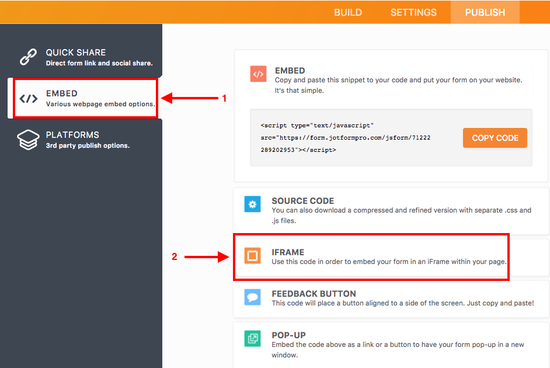This screenshot has width=550, height=368.
Task: Open the SETTINGS tab
Action: click(414, 13)
